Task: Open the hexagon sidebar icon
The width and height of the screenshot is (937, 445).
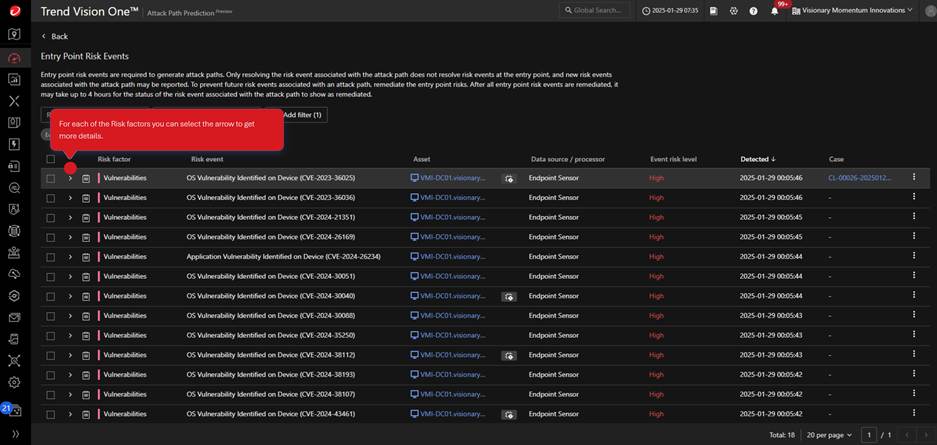Action: (14, 296)
